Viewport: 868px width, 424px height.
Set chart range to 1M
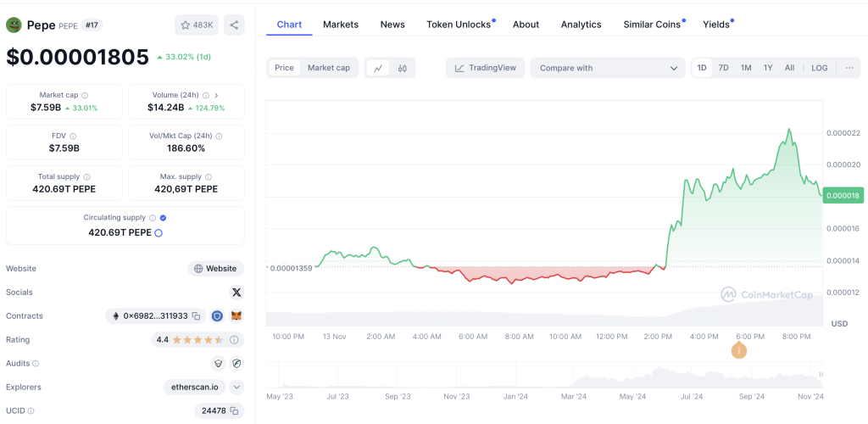click(746, 68)
